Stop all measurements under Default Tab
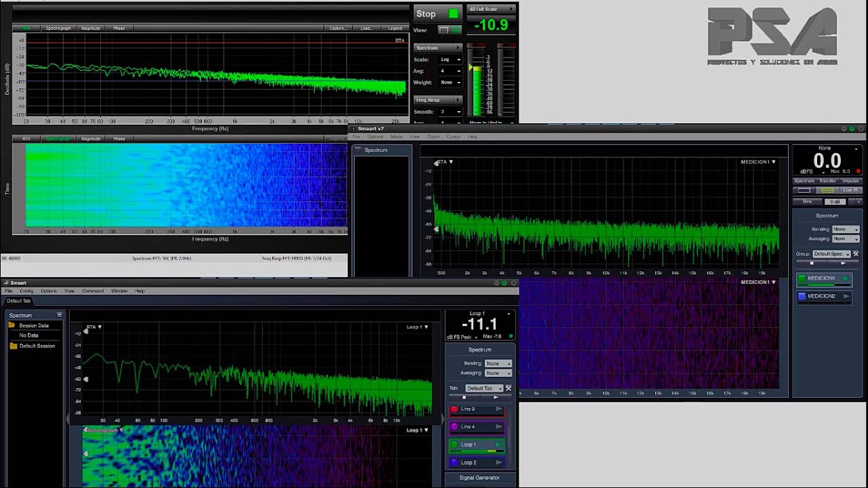The image size is (868, 488). click(x=464, y=397)
